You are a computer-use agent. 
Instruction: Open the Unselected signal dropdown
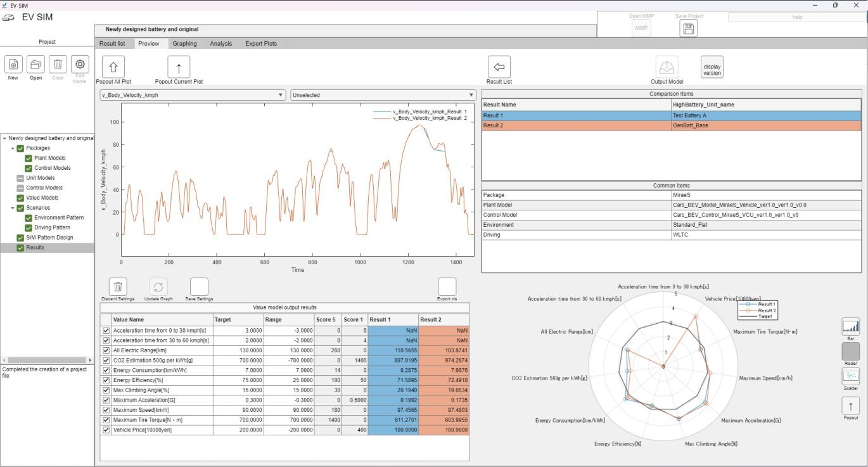tap(383, 95)
